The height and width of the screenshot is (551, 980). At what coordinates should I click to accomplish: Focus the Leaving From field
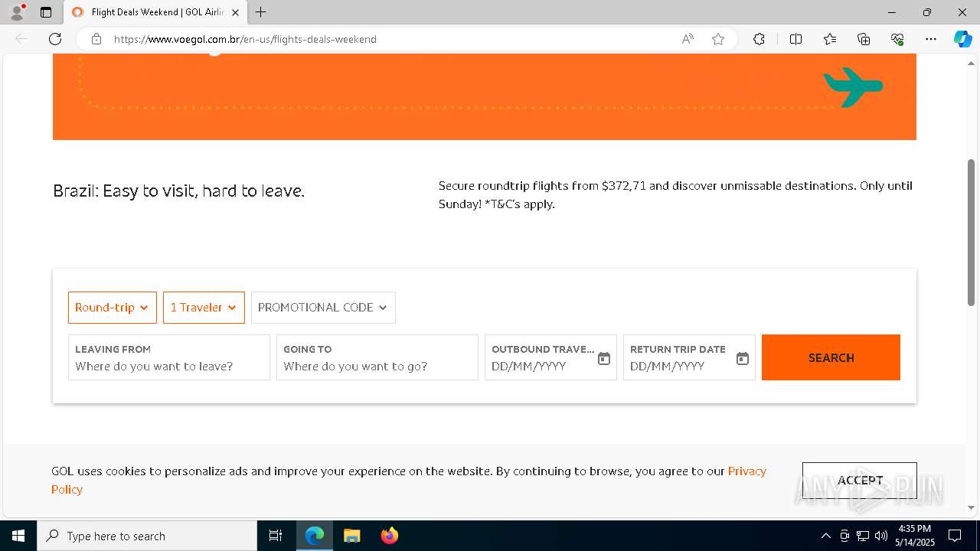(x=169, y=357)
